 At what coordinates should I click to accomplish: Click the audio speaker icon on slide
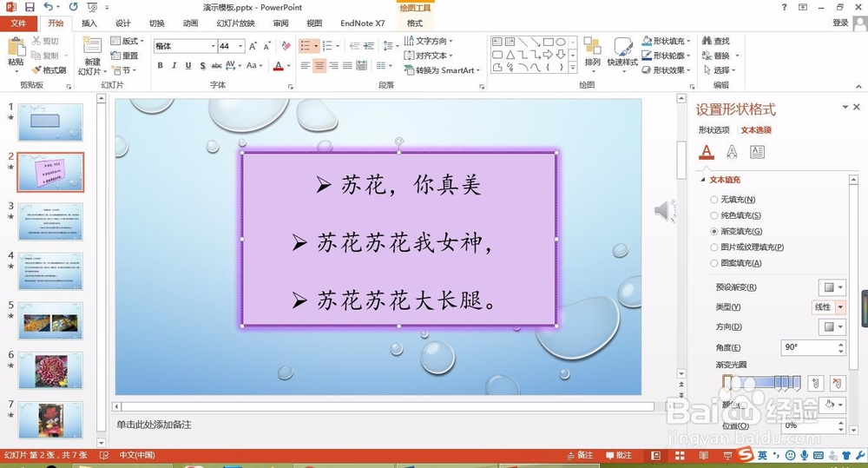pyautogui.click(x=664, y=210)
